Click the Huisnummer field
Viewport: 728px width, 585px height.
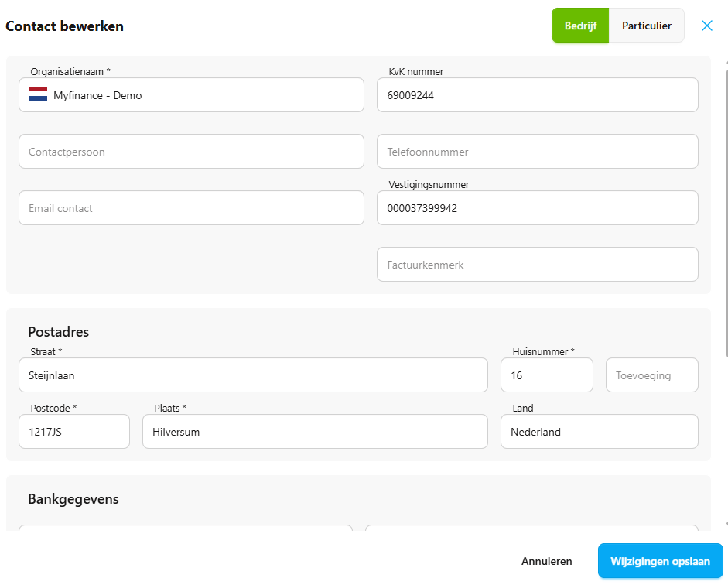click(x=546, y=375)
